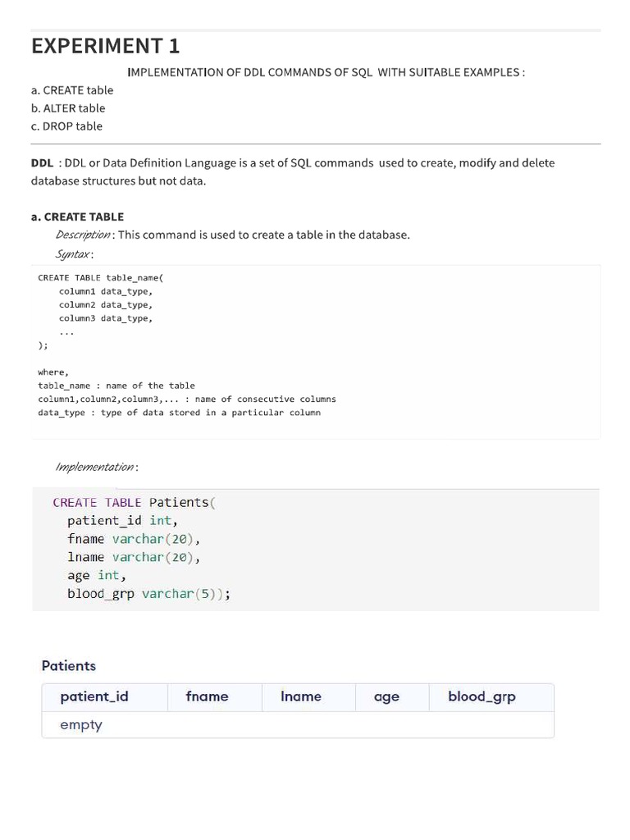Click the 'c. DROP table' list item
630x840 pixels.
click(66, 126)
